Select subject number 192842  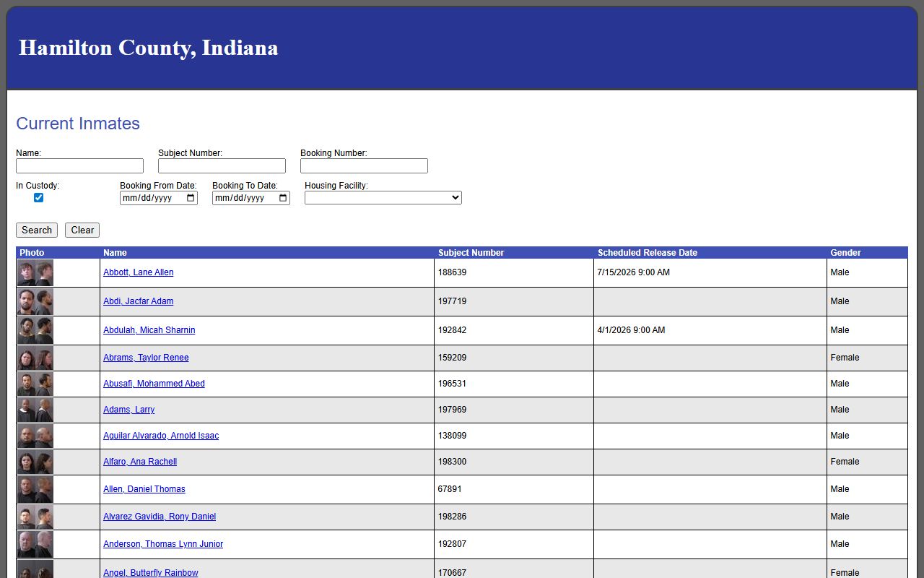452,330
